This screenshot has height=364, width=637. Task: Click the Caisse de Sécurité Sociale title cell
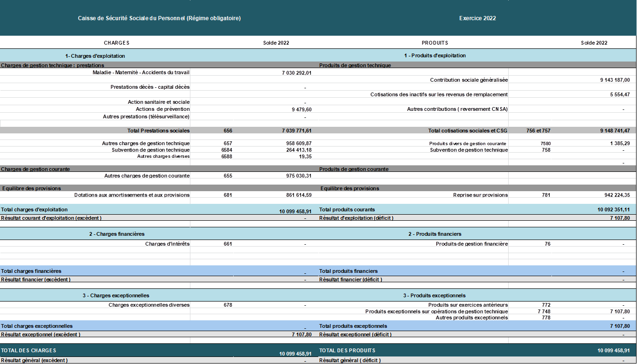pyautogui.click(x=159, y=18)
